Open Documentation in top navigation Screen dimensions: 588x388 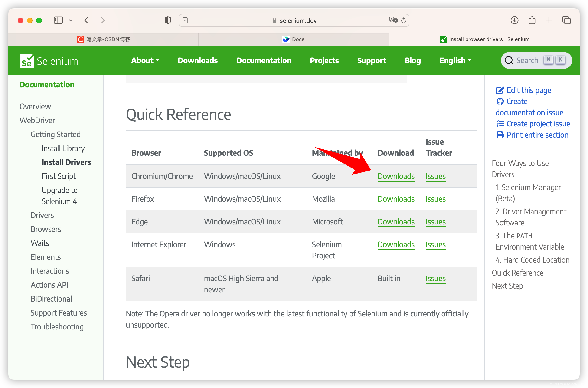(x=264, y=60)
